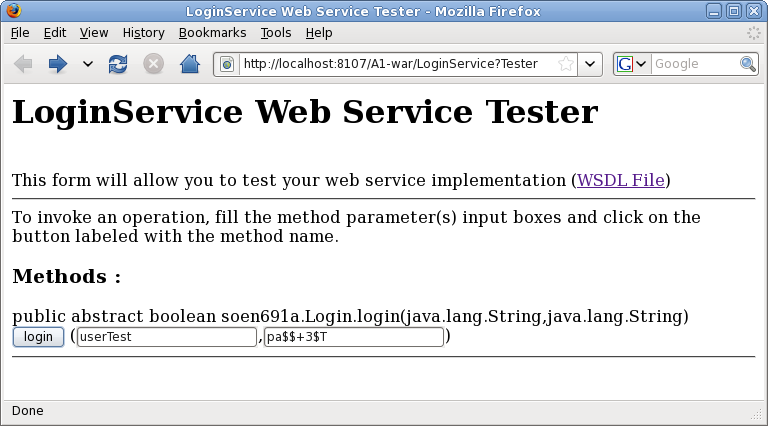Open the navigation history dropdown arrow
Screen dimensions: 768x426
[x=88, y=64]
